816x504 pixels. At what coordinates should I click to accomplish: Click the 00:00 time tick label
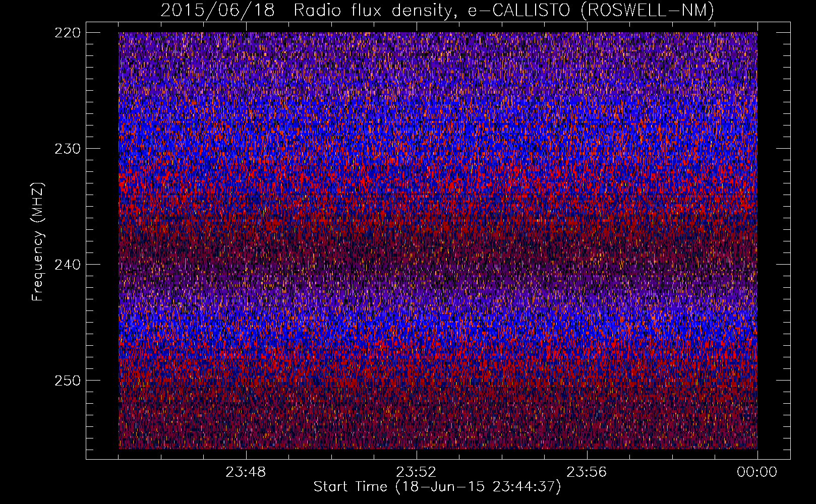(757, 472)
